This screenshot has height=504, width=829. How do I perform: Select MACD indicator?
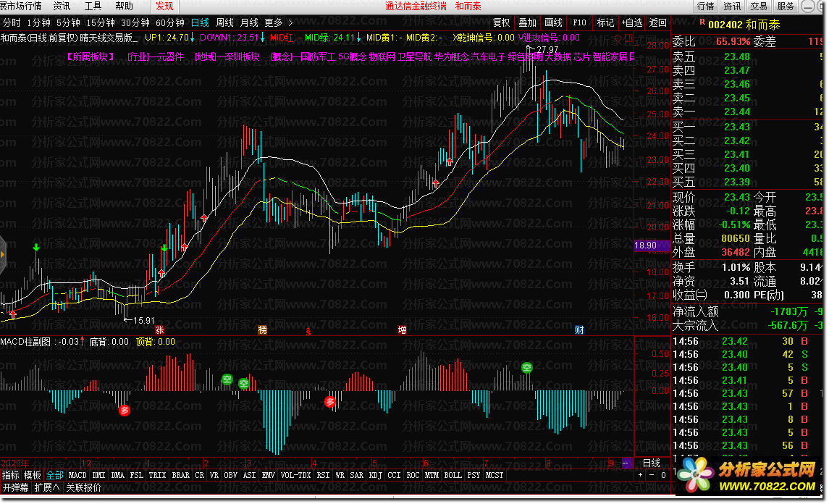(77, 476)
